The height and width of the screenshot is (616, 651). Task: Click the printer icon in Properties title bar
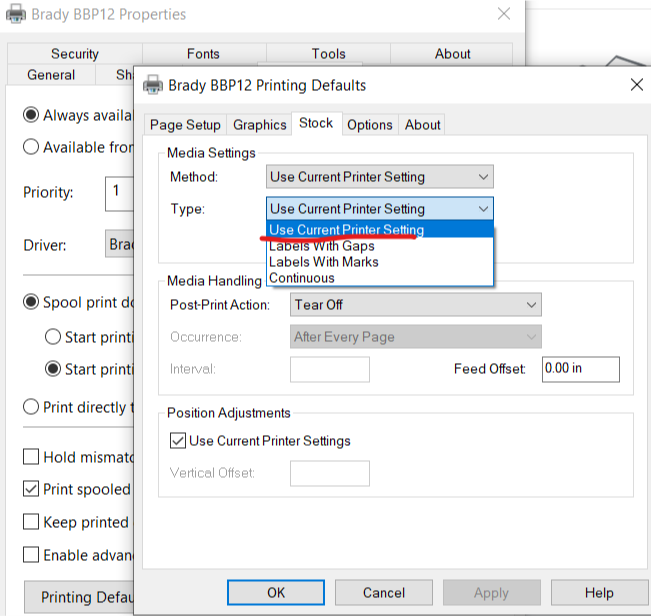click(x=17, y=15)
